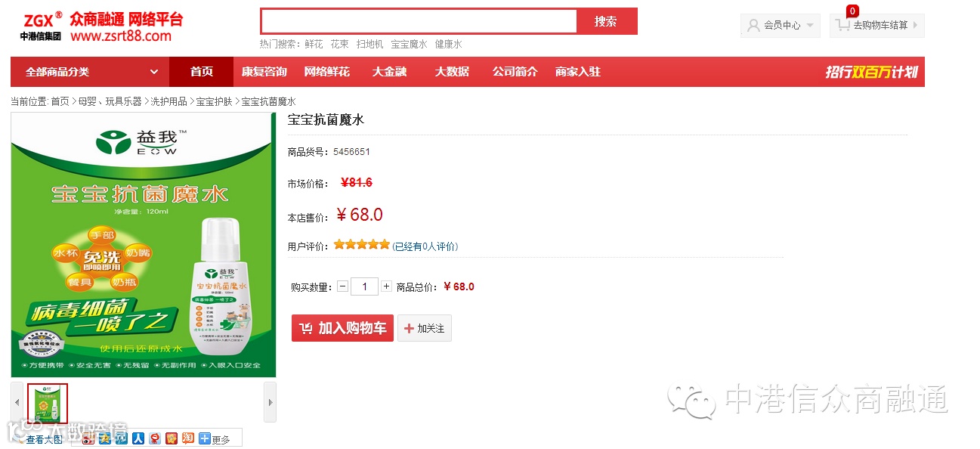Click the five-star rating icons
This screenshot has height=449, width=980.
(362, 244)
